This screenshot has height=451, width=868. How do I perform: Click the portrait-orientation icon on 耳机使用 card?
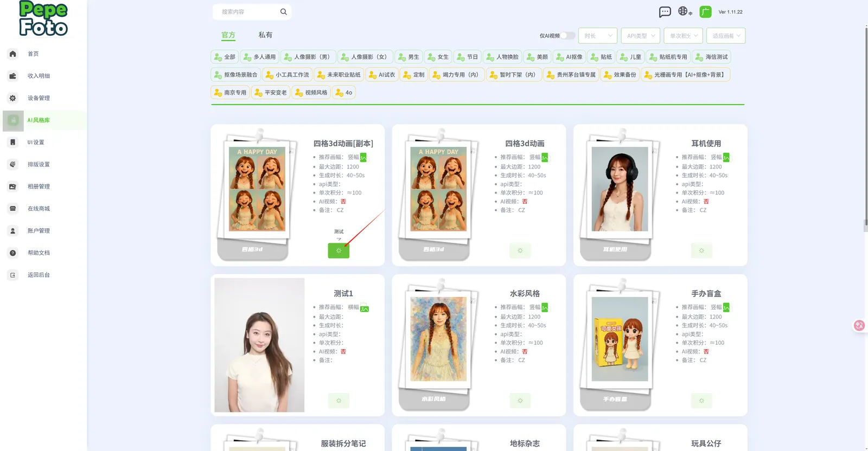726,157
